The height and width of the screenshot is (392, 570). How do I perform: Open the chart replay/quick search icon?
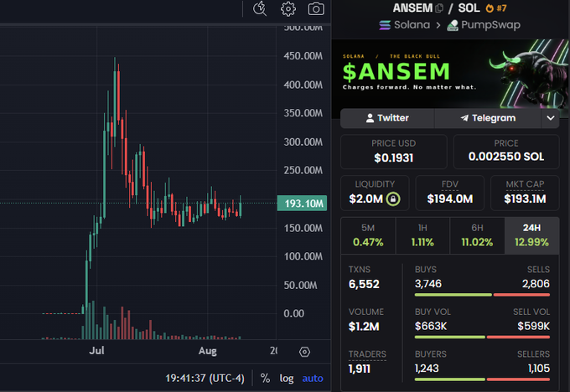[x=260, y=8]
